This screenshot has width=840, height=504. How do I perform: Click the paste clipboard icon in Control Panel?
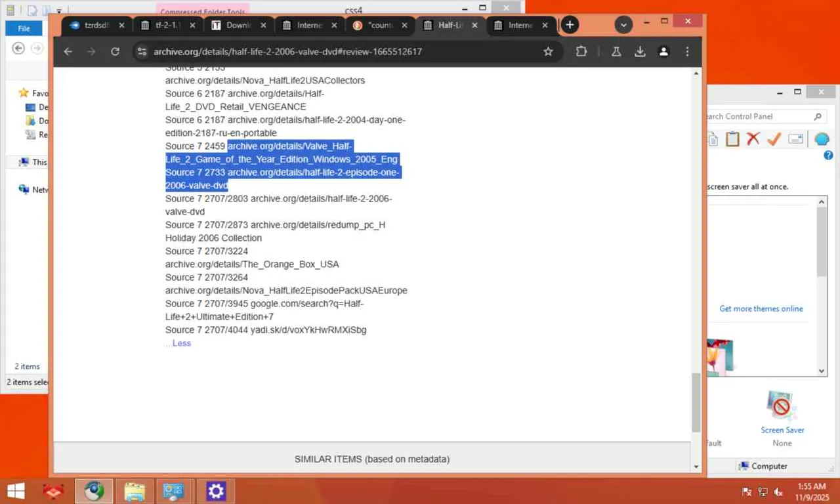pyautogui.click(x=732, y=138)
